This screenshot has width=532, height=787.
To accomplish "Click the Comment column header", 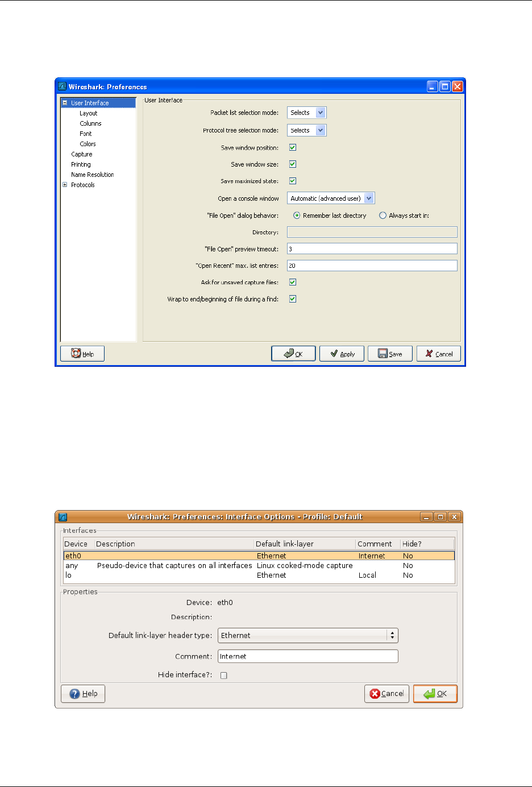I will pos(379,544).
